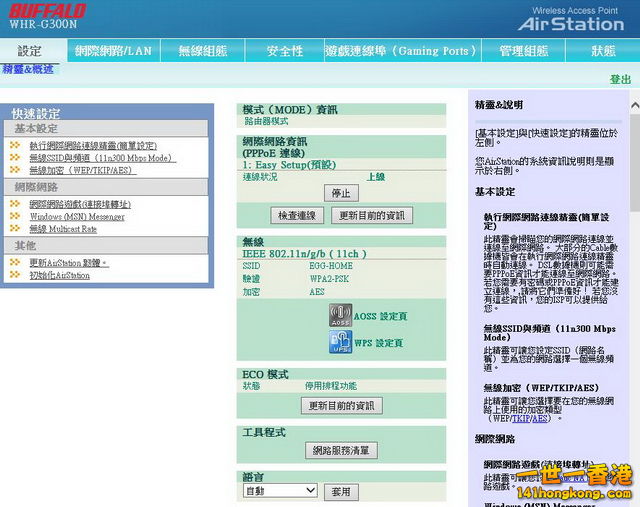Open the 無線組態 tab
The image size is (640, 507).
(202, 51)
